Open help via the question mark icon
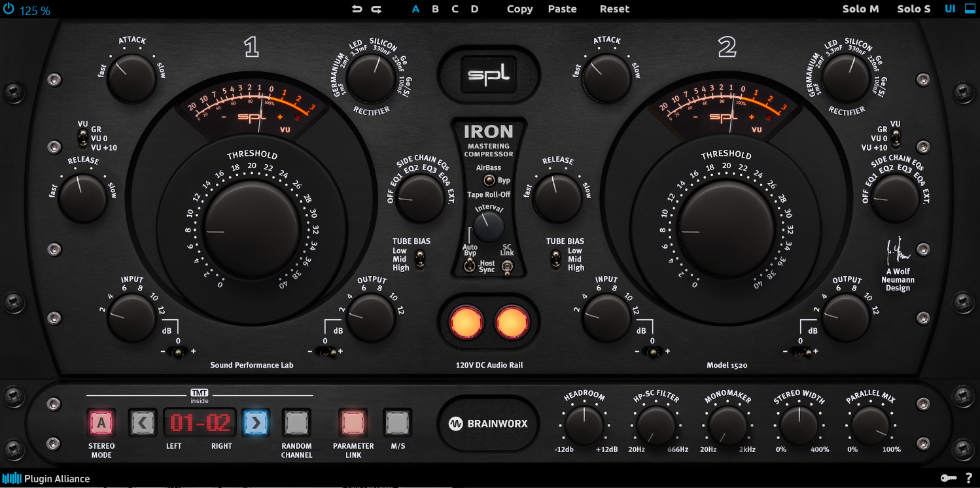 pyautogui.click(x=970, y=478)
